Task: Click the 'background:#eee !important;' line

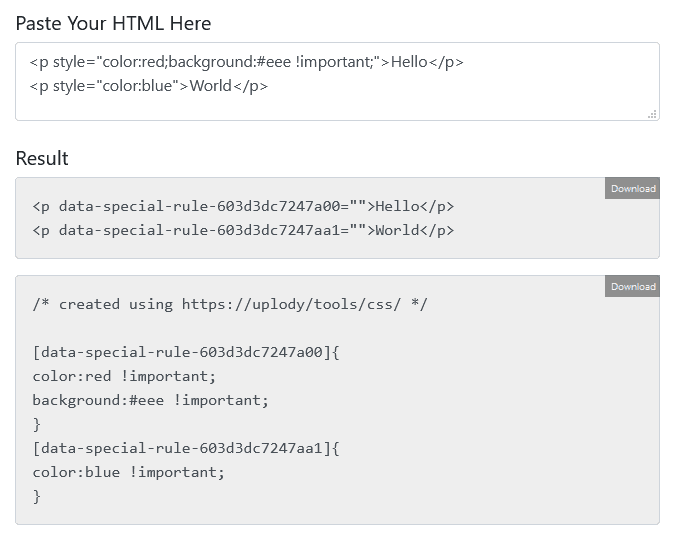Action: (x=150, y=400)
